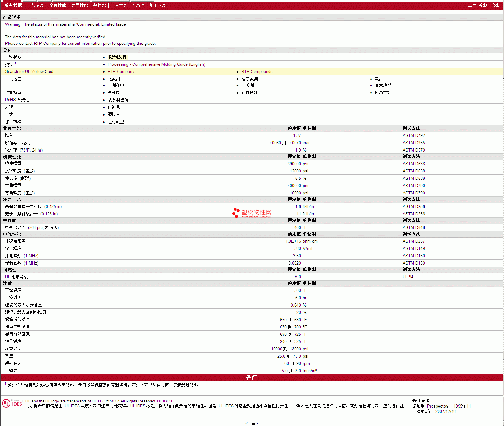Select the ASTM D648 test method
Image resolution: width=504 pixels, height=426 pixels.
(413, 227)
